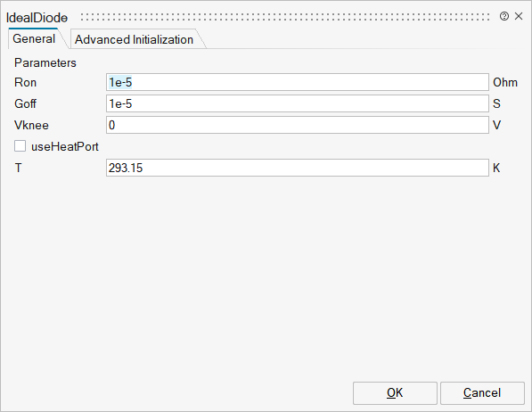Confirm parameters with the OK button
Screen dimensions: 532x412
pyautogui.click(x=395, y=393)
